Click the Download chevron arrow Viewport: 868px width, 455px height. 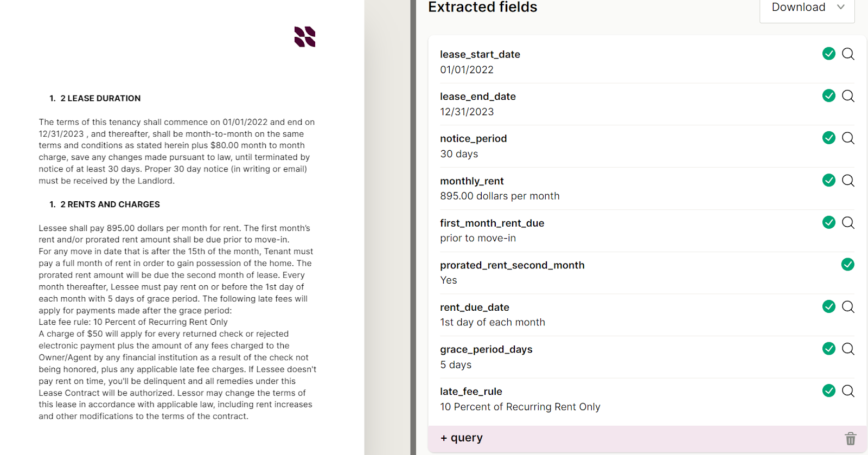tap(841, 7)
